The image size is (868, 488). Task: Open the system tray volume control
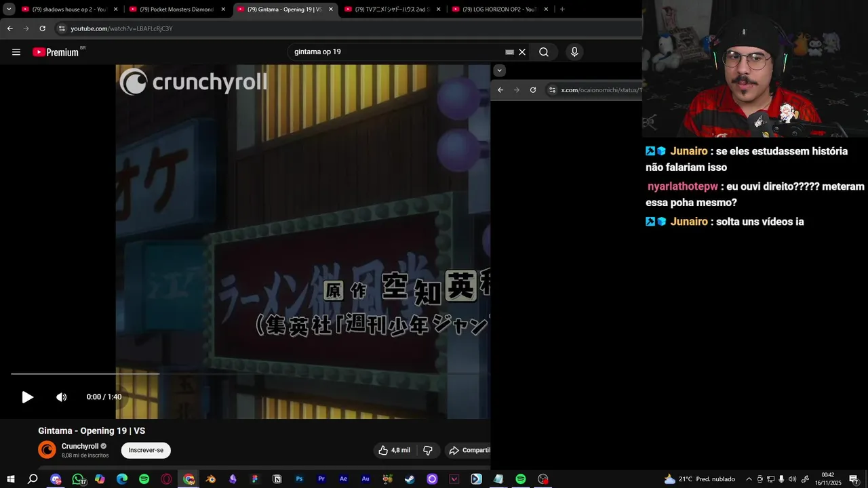793,479
